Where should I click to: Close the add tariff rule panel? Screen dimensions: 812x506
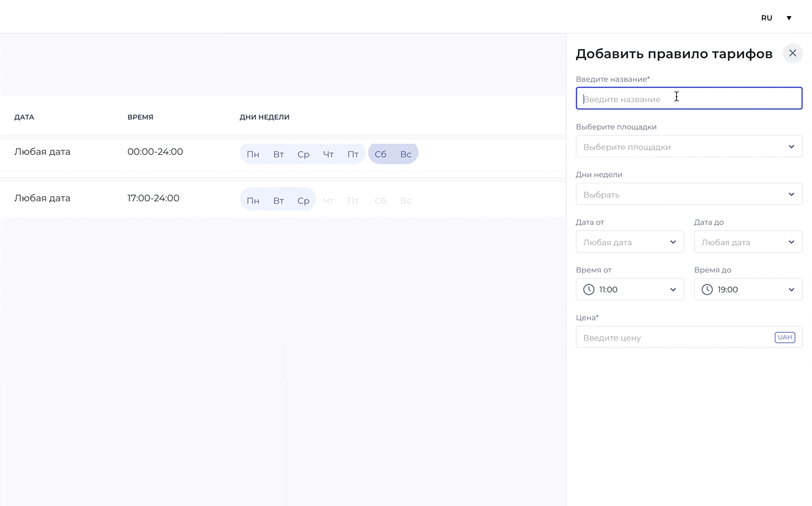tap(792, 53)
